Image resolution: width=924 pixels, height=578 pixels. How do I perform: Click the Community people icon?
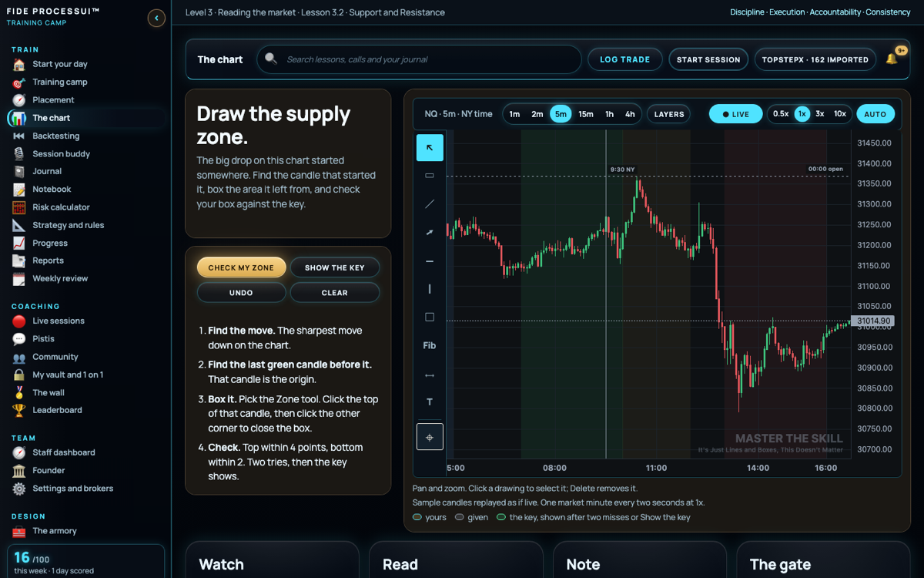click(19, 357)
